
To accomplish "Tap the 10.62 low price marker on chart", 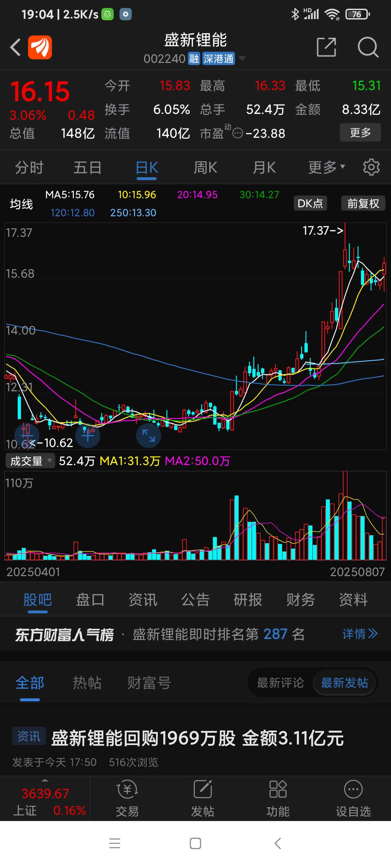I will pyautogui.click(x=51, y=443).
